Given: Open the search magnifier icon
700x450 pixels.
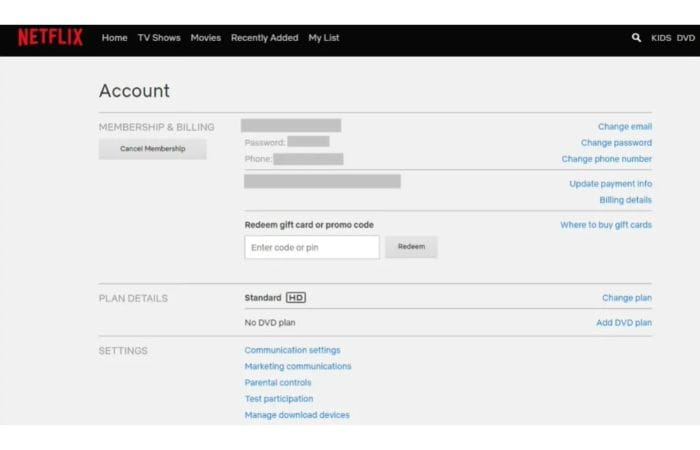Looking at the screenshot, I should pos(636,38).
